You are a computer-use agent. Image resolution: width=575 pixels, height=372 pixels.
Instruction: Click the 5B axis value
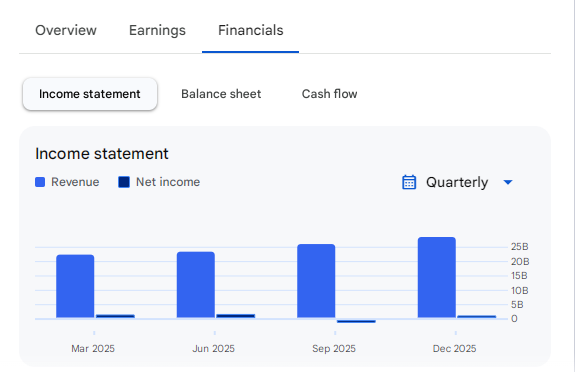pos(517,304)
